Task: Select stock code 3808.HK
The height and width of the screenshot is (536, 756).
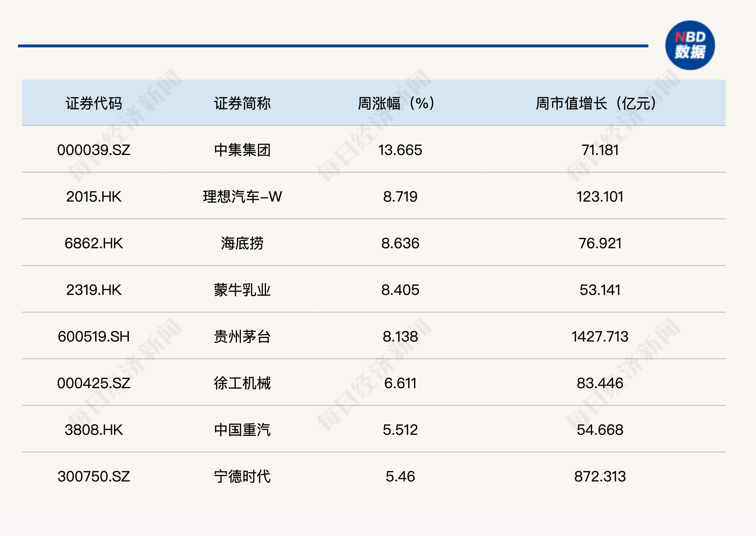Action: coord(94,430)
